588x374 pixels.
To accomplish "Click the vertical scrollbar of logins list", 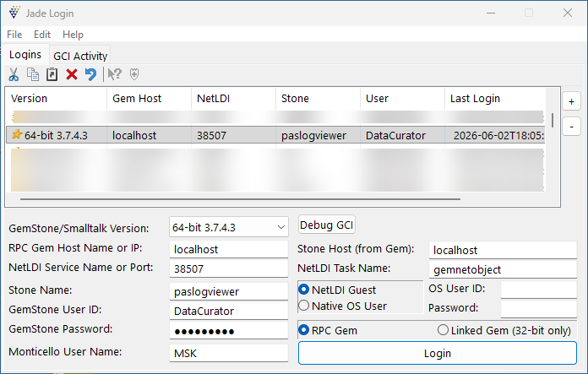I will point(553,120).
